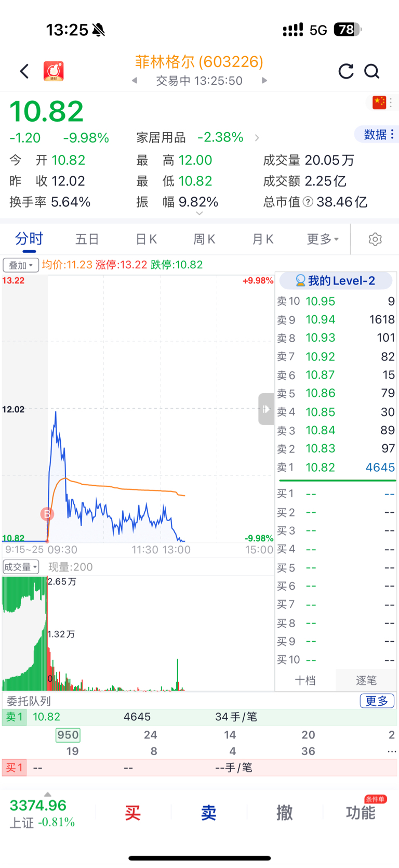Open the 功能 functions button
This screenshot has width=399, height=868.
coord(361,812)
